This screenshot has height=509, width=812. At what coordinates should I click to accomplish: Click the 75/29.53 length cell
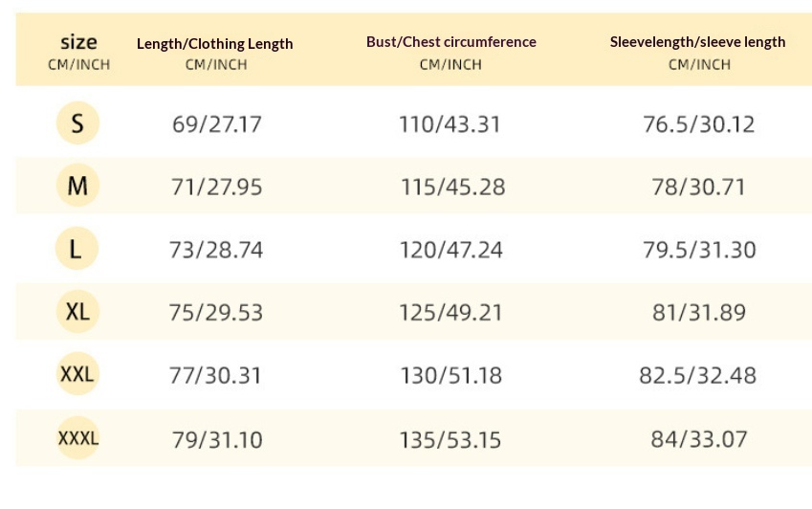pyautogui.click(x=216, y=313)
